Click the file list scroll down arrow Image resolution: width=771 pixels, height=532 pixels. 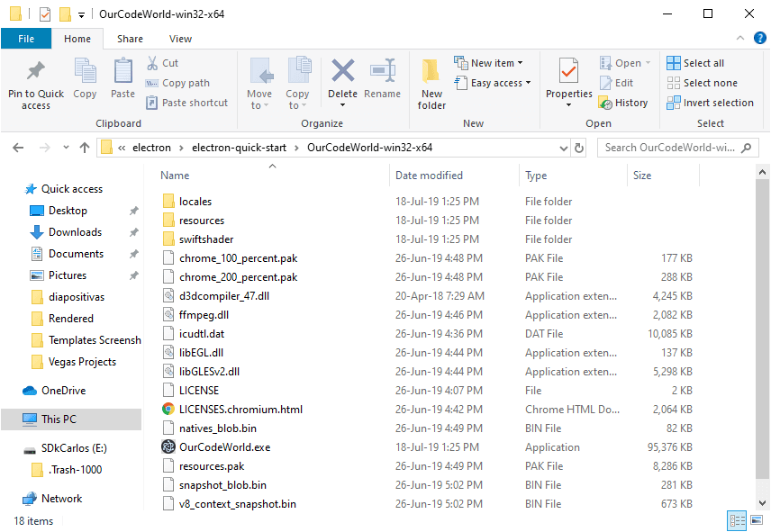click(x=762, y=502)
